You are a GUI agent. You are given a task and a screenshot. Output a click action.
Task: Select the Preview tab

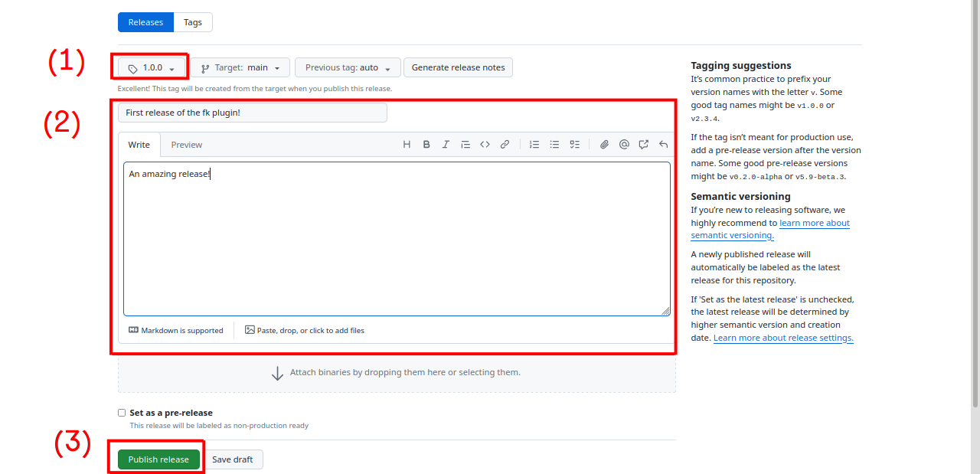(x=187, y=145)
